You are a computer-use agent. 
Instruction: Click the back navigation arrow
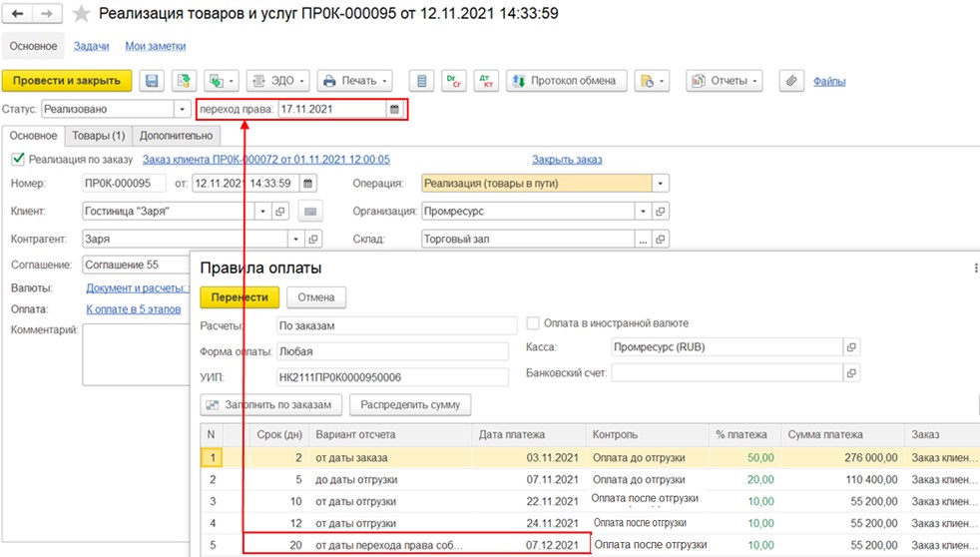pos(17,14)
